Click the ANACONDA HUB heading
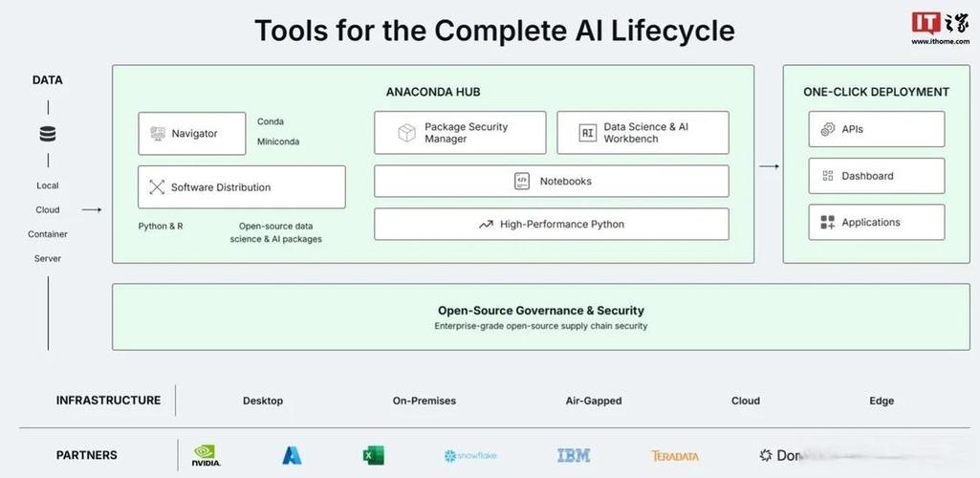Image resolution: width=980 pixels, height=478 pixels. click(x=433, y=92)
